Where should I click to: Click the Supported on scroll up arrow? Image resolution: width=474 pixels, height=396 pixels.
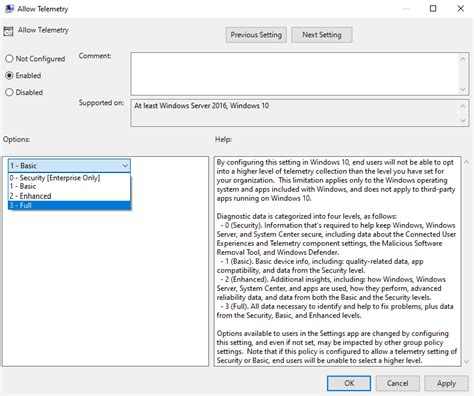463,106
